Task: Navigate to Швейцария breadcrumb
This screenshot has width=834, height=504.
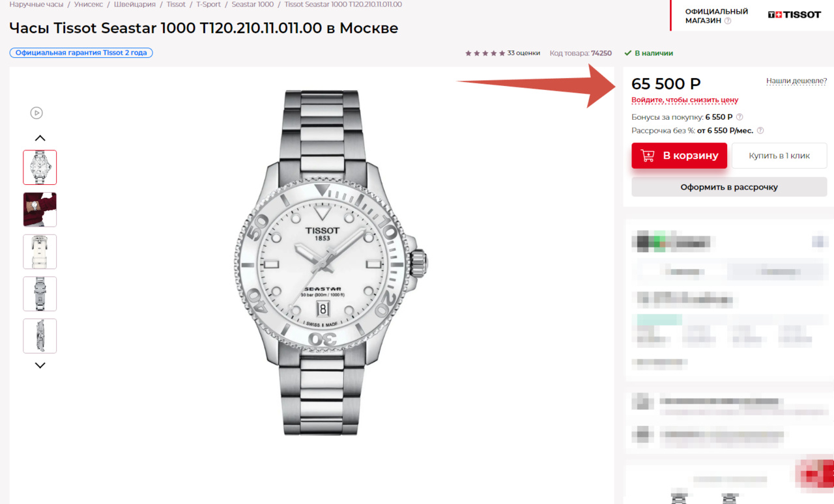Action: [x=135, y=4]
